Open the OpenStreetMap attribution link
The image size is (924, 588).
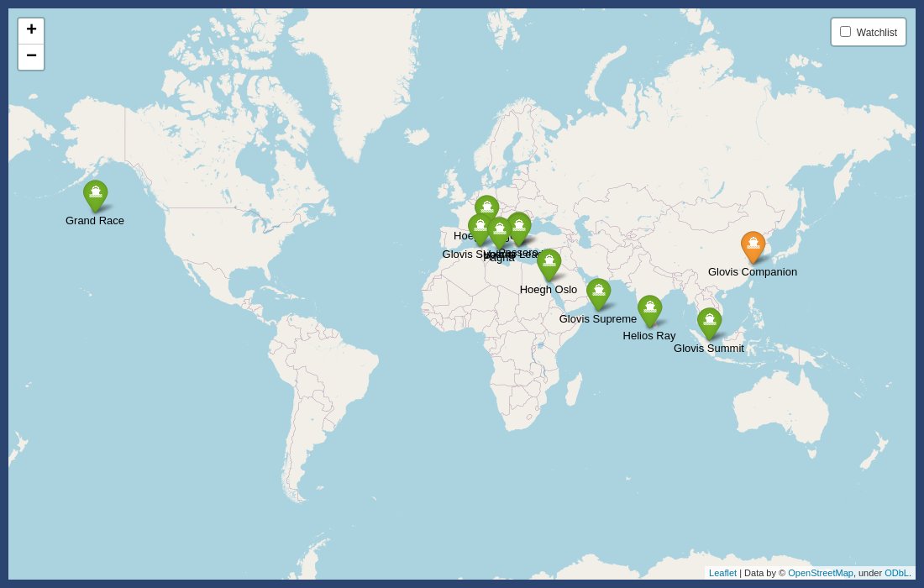(821, 573)
